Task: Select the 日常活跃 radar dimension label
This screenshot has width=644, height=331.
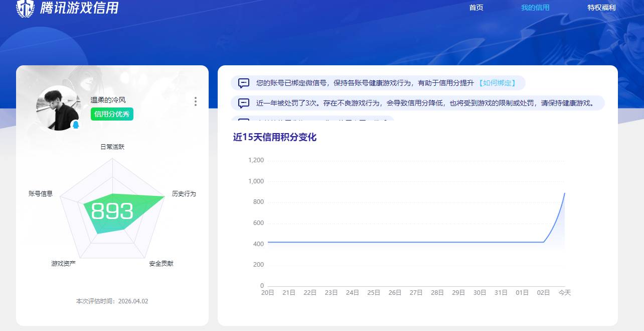Action: coord(112,147)
